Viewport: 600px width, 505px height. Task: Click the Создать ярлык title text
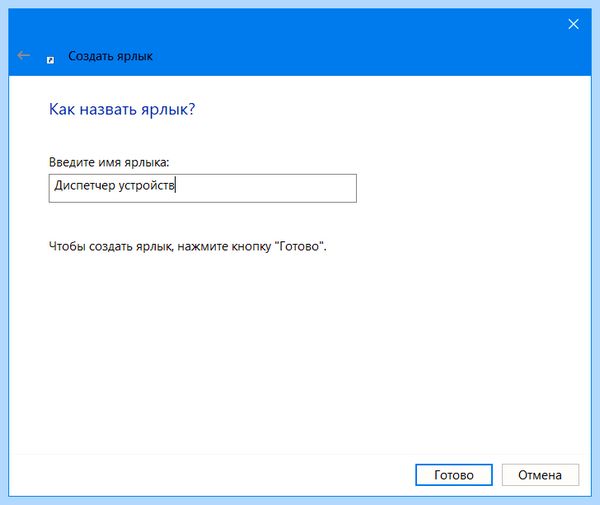(x=111, y=56)
